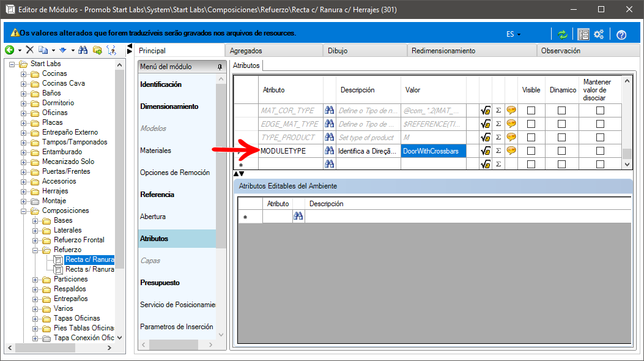Click binoculars icon in MAT_COR_TYPE row
The height and width of the screenshot is (361, 644).
coord(330,110)
